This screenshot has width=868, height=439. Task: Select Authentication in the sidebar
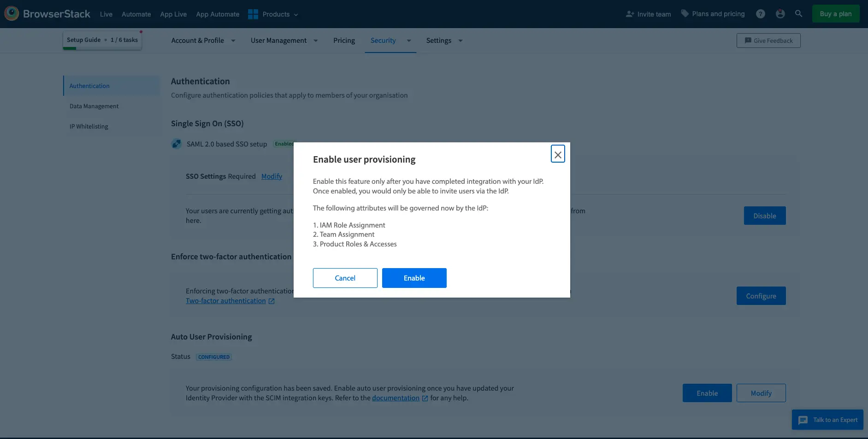click(x=111, y=86)
